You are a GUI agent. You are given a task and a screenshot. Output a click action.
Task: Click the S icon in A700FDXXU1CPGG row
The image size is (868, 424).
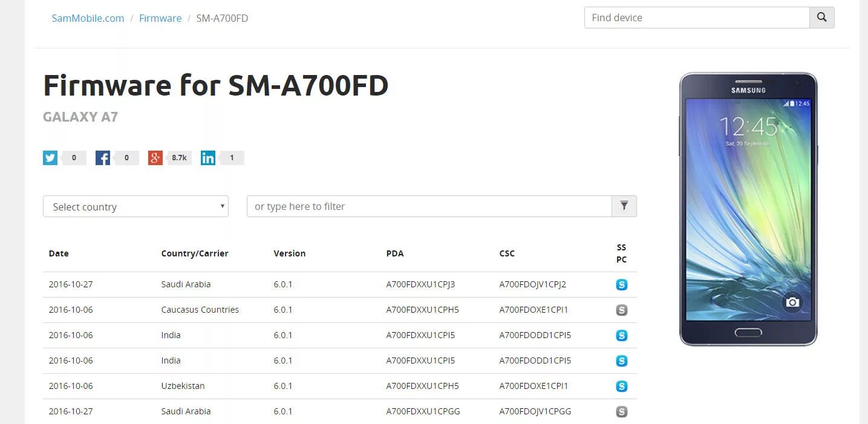[x=621, y=412]
